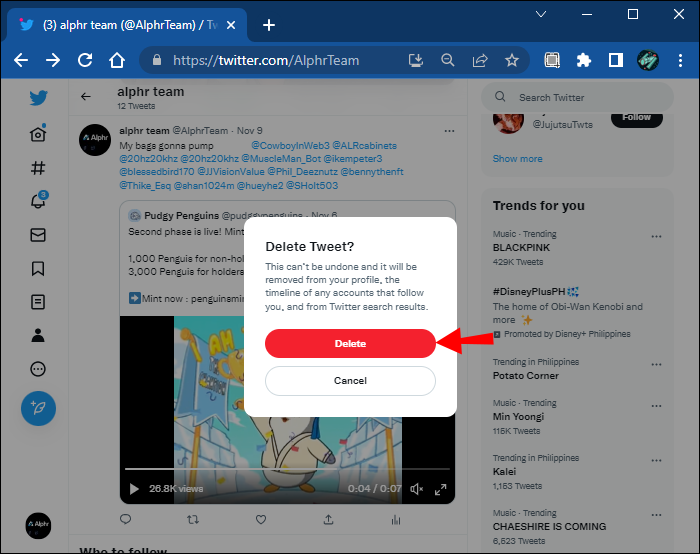700x554 pixels.
Task: Open Kalei trend options menu
Action: tap(656, 461)
